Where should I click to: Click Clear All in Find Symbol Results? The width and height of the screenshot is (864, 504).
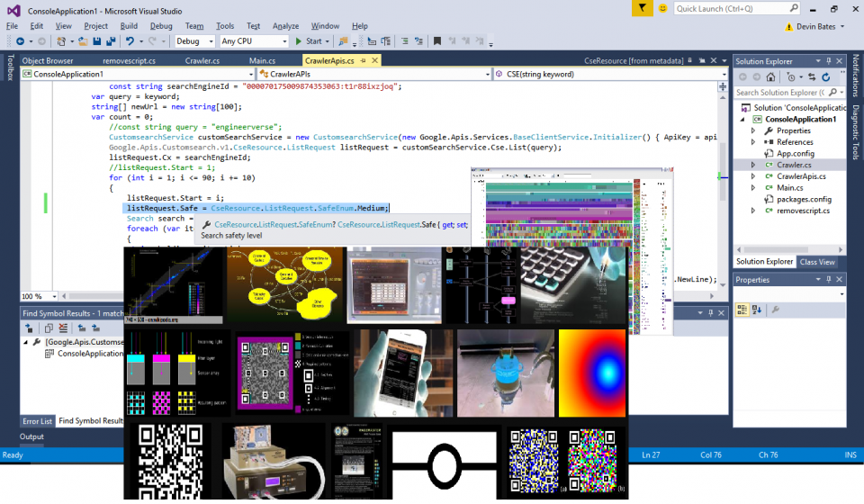coord(63,328)
